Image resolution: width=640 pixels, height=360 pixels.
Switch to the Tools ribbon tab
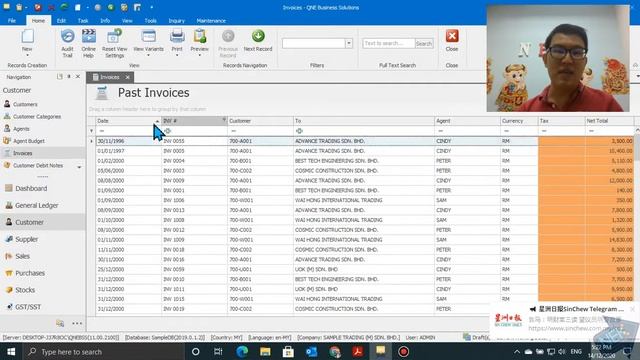tap(150, 20)
